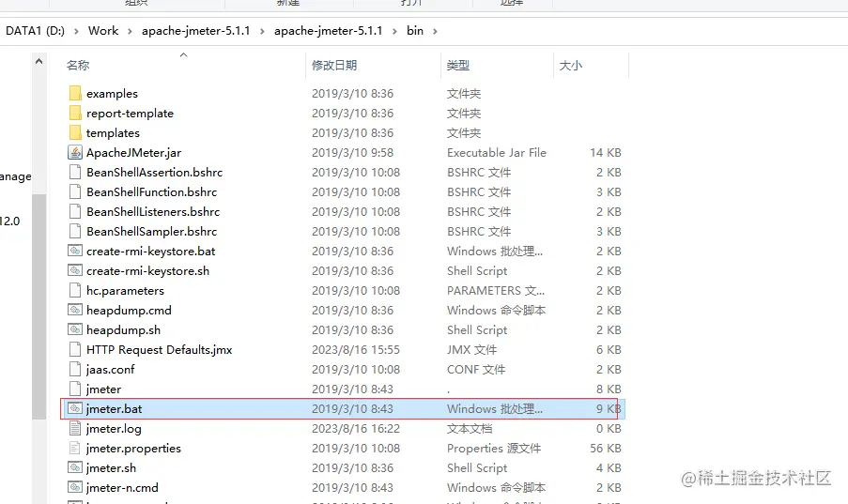
Task: Select the jmeter.sh file name
Action: (111, 468)
